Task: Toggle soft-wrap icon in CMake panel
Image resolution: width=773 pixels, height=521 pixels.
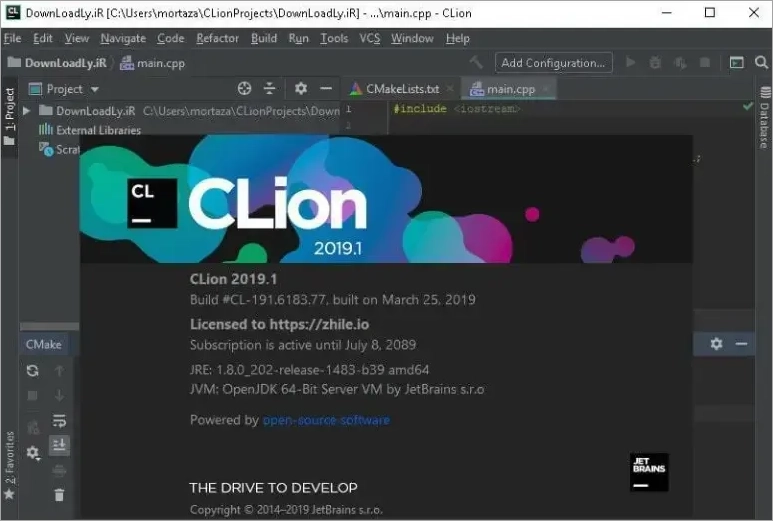Action: point(59,420)
